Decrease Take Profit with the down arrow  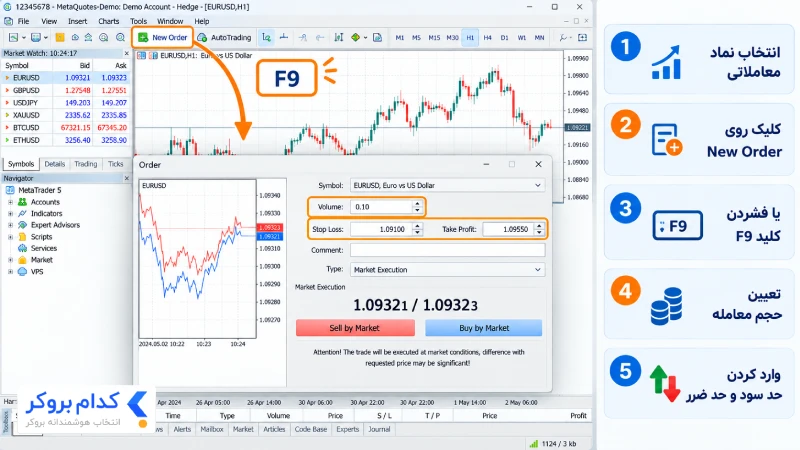[539, 233]
